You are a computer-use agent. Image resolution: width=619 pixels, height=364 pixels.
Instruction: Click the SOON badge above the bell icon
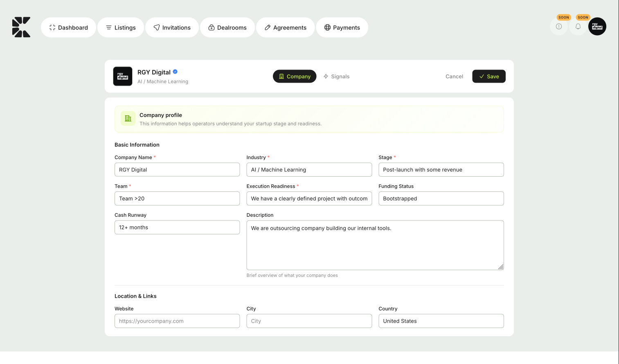click(x=583, y=17)
